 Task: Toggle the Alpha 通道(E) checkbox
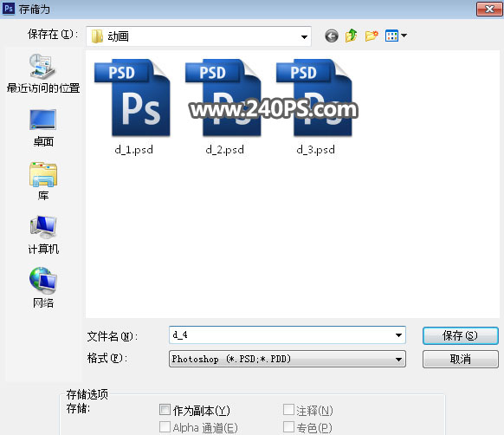coord(165,427)
